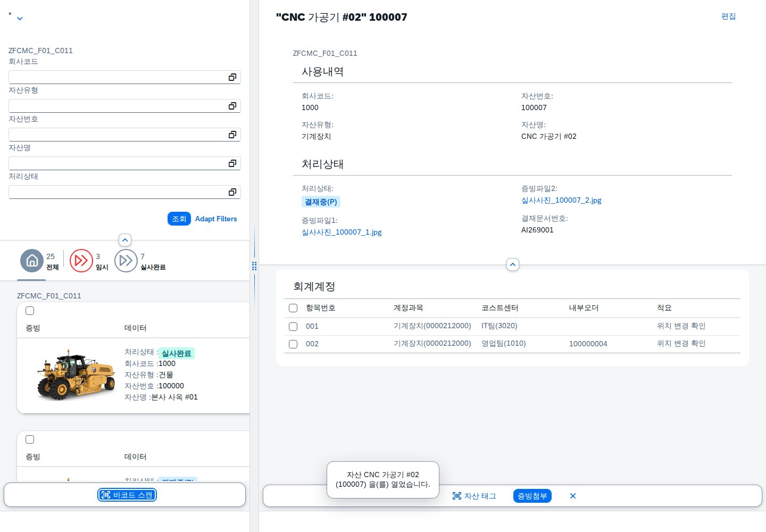Select the 임시 red status icon
Screen dimensions: 766x532
81,261
